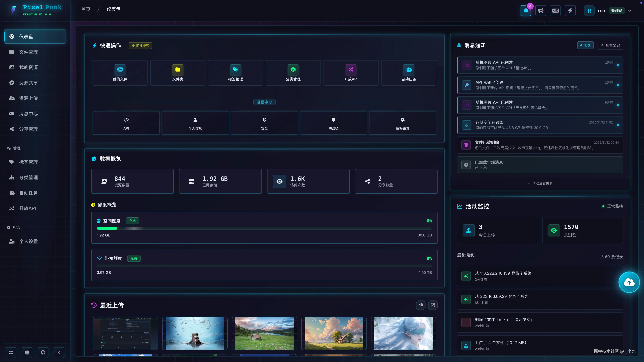Expand the root user dropdown menu
This screenshot has width=644, height=362.
click(x=630, y=11)
